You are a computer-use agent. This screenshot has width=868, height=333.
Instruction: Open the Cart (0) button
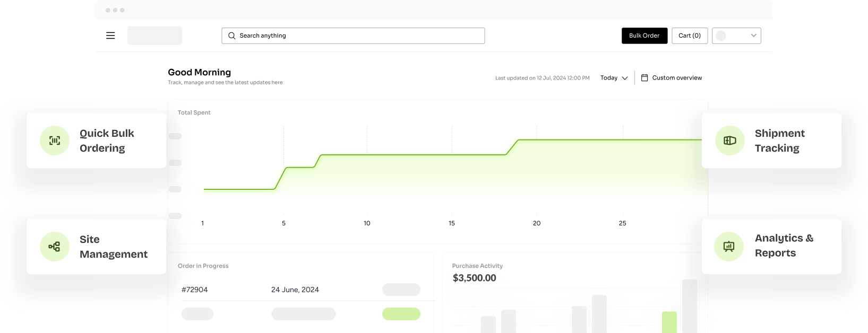[689, 36]
